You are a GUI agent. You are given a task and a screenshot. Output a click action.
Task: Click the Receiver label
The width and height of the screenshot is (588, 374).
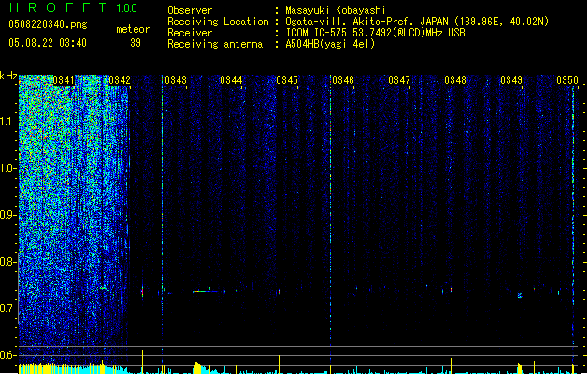tap(190, 33)
